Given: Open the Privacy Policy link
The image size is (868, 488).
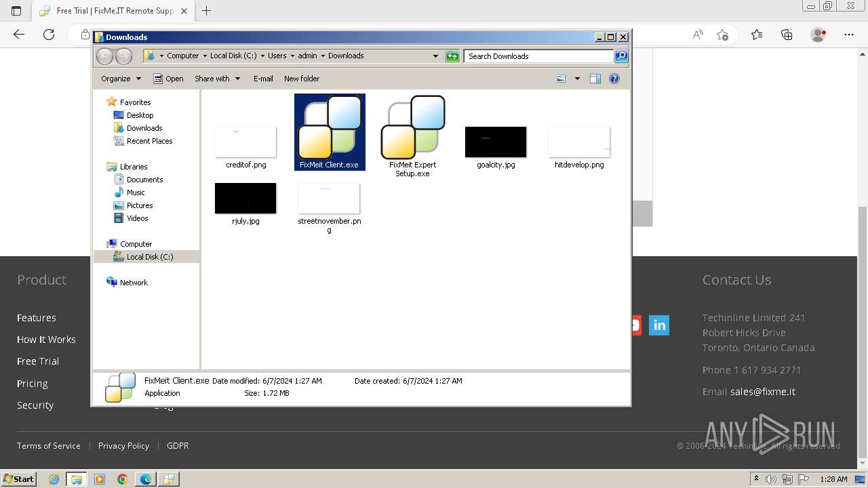Looking at the screenshot, I should (123, 446).
